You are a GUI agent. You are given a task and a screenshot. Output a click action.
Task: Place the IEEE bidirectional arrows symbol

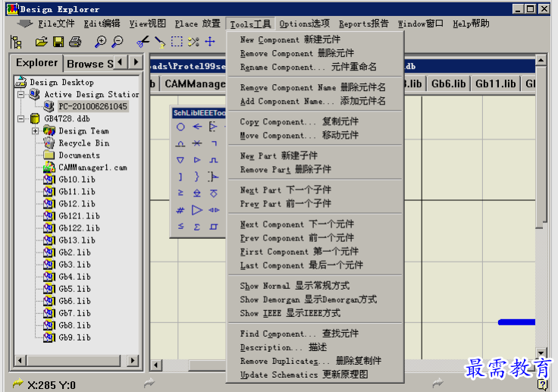point(214,210)
